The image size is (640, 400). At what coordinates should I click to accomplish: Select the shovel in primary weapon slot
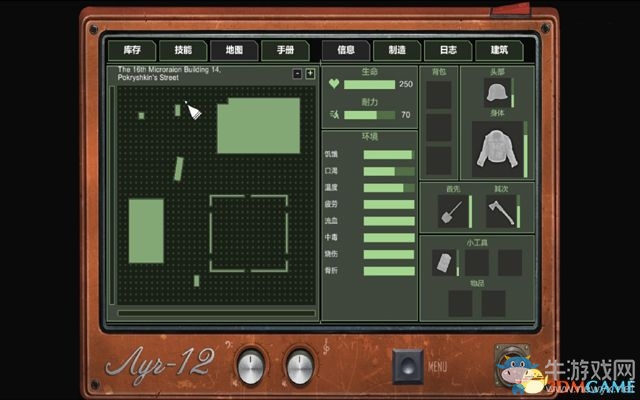coord(452,211)
